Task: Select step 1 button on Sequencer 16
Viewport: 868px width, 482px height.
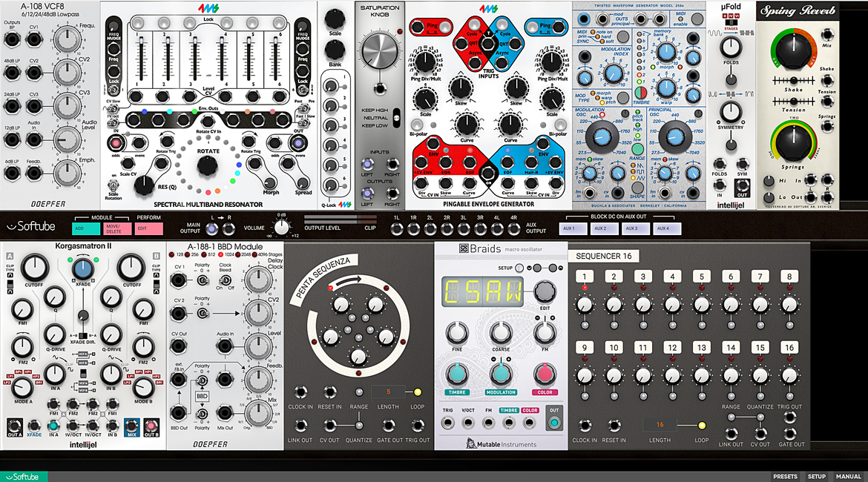Action: (x=585, y=277)
